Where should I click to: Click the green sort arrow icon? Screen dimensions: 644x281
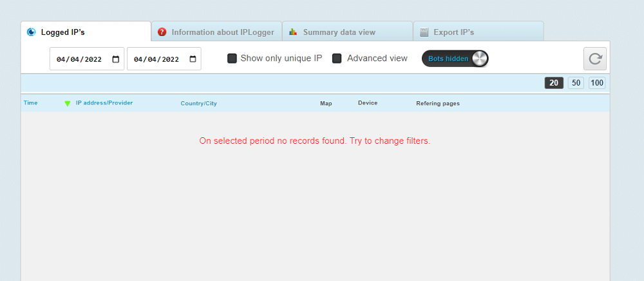click(x=68, y=104)
